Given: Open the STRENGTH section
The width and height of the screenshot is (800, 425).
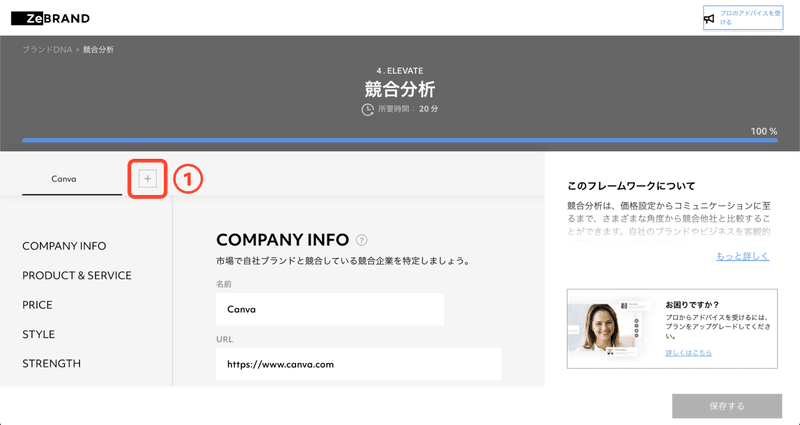Looking at the screenshot, I should pos(52,364).
